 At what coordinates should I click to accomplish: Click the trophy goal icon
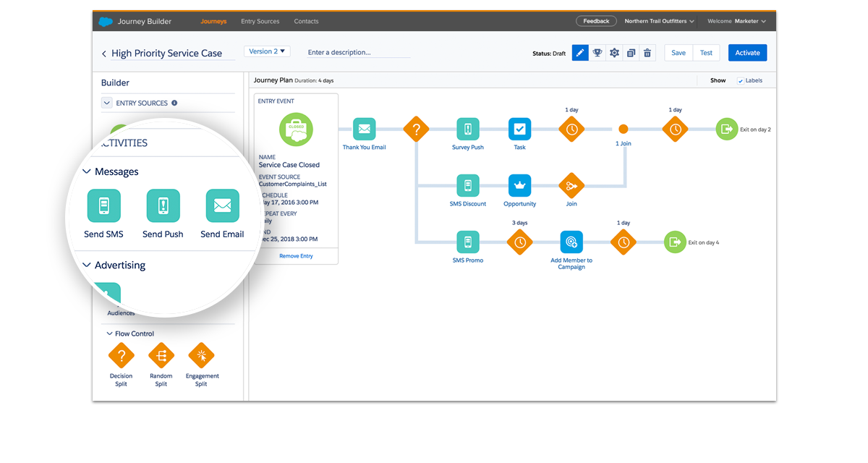tap(597, 53)
